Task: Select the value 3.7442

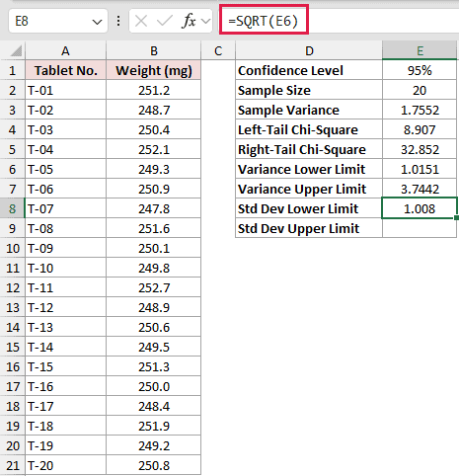Action: (x=420, y=189)
